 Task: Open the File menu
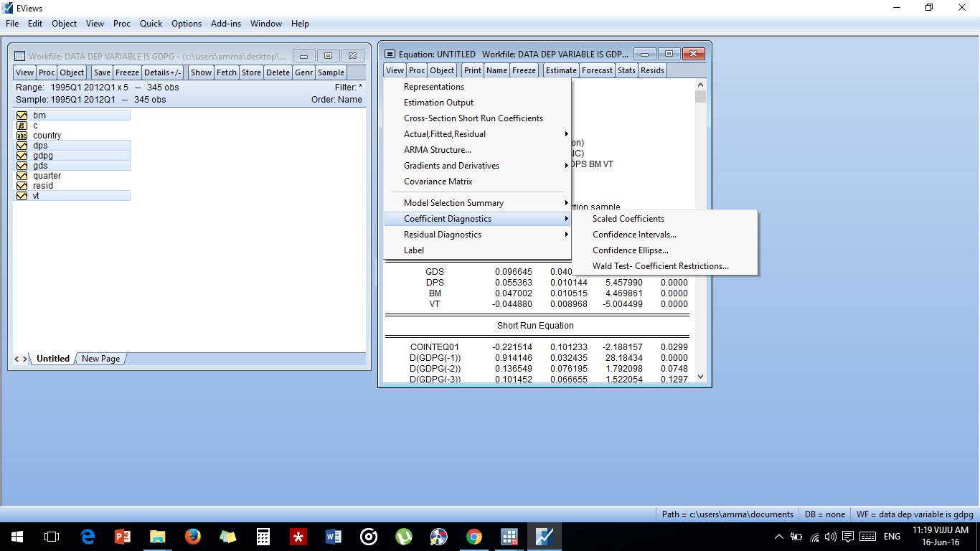point(12,24)
